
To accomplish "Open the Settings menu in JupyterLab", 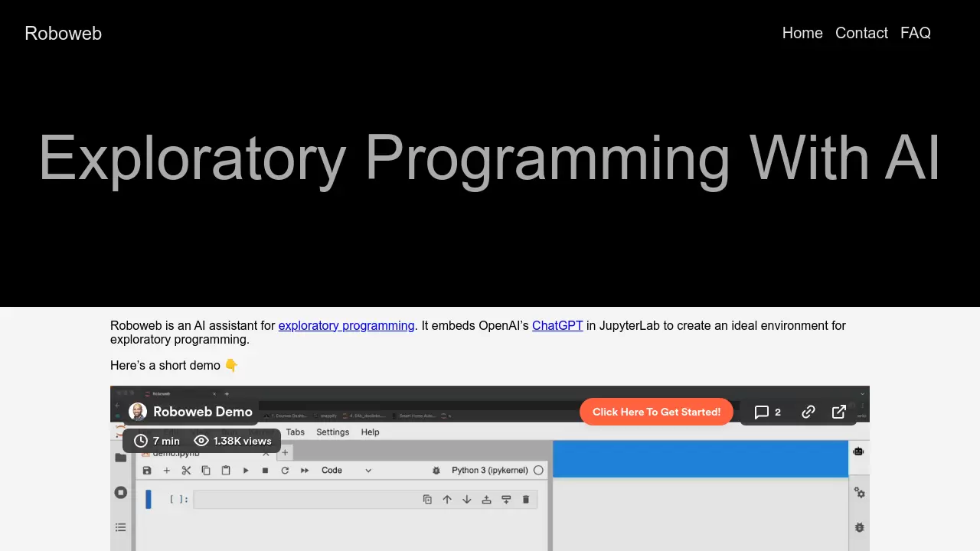I will pyautogui.click(x=332, y=432).
